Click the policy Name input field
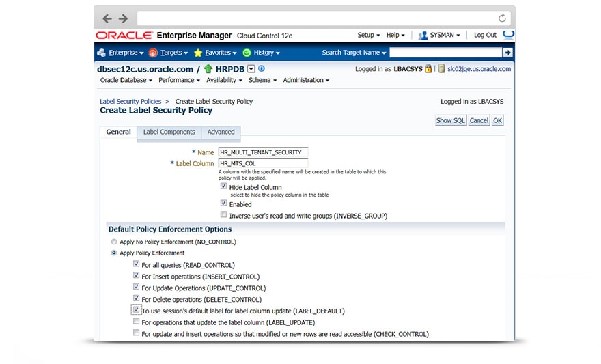The image size is (601, 364). click(263, 152)
